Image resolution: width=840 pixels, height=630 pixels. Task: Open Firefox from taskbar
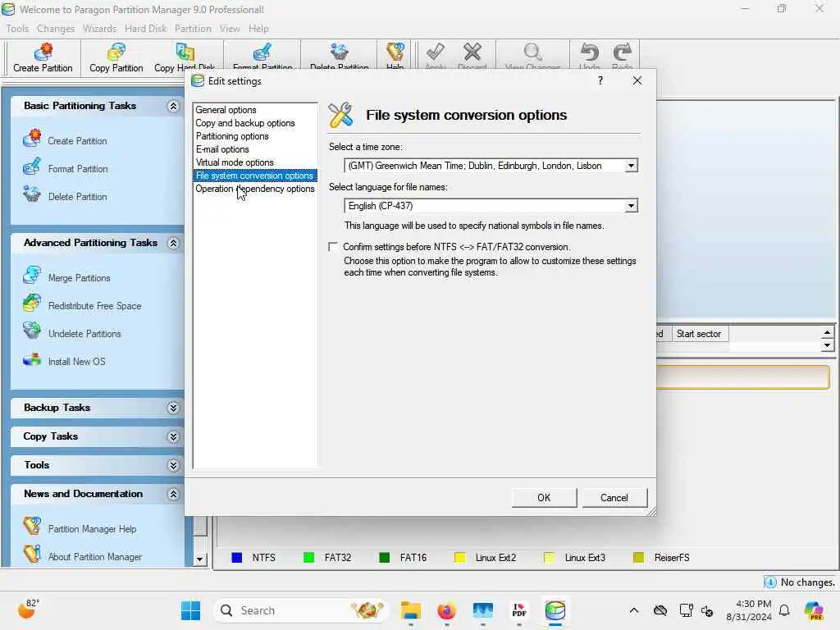click(x=446, y=610)
